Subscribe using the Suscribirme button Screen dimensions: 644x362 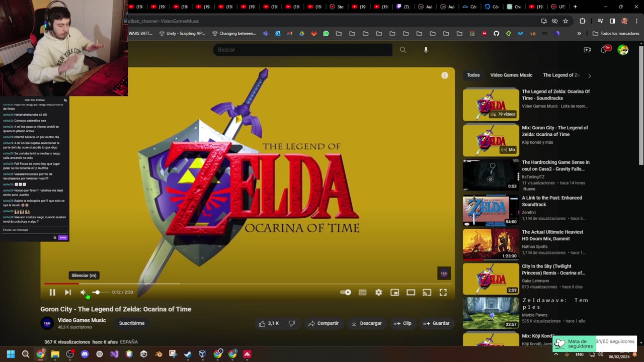point(132,323)
